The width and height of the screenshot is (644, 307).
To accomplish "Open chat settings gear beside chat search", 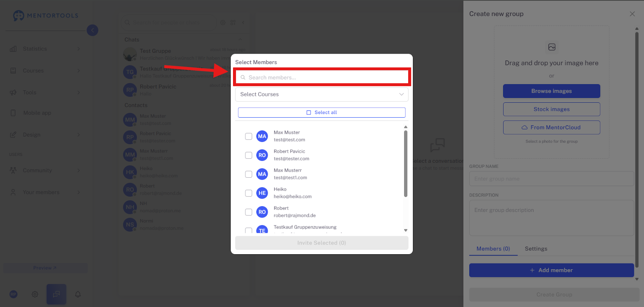I will 223,23.
